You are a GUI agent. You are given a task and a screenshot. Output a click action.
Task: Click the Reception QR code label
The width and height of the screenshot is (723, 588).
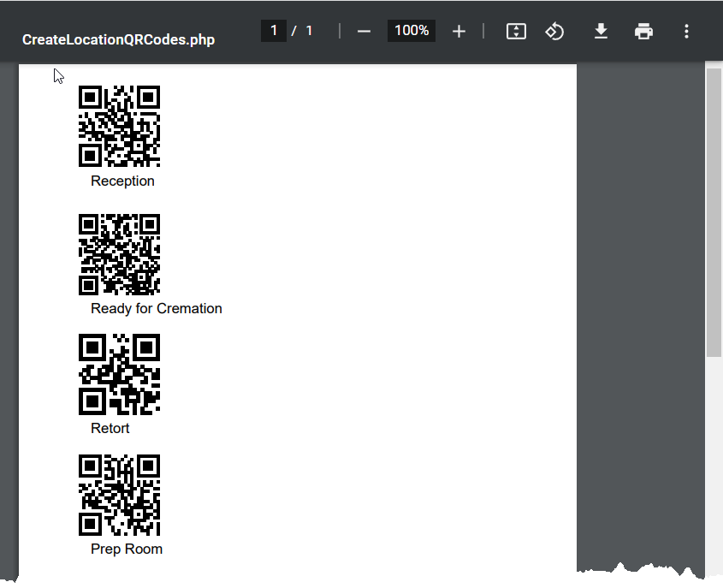[x=122, y=181]
